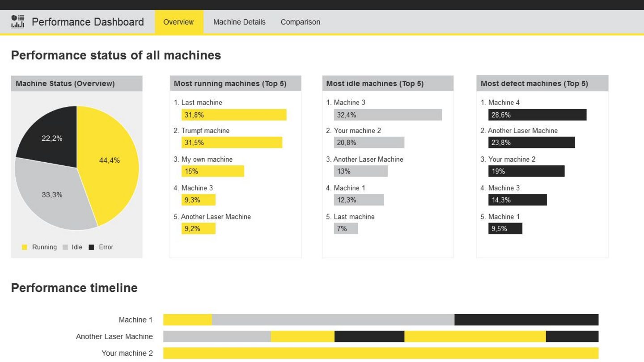Click the Your machine 2 yellow timeline bar

(381, 353)
